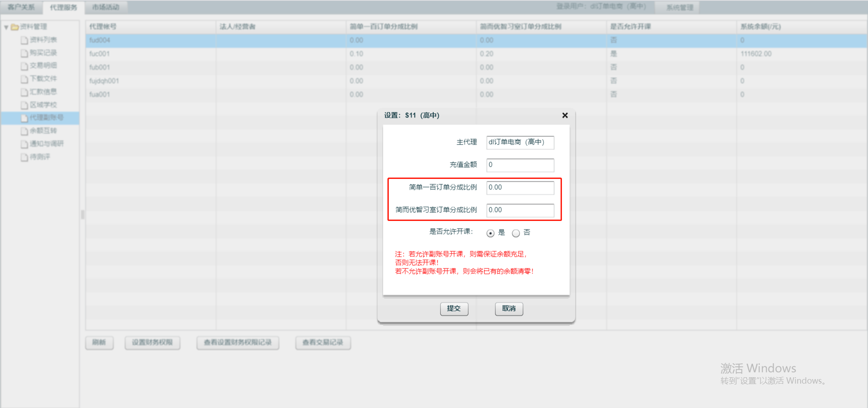Close the 设置 dialog with the X

[565, 116]
